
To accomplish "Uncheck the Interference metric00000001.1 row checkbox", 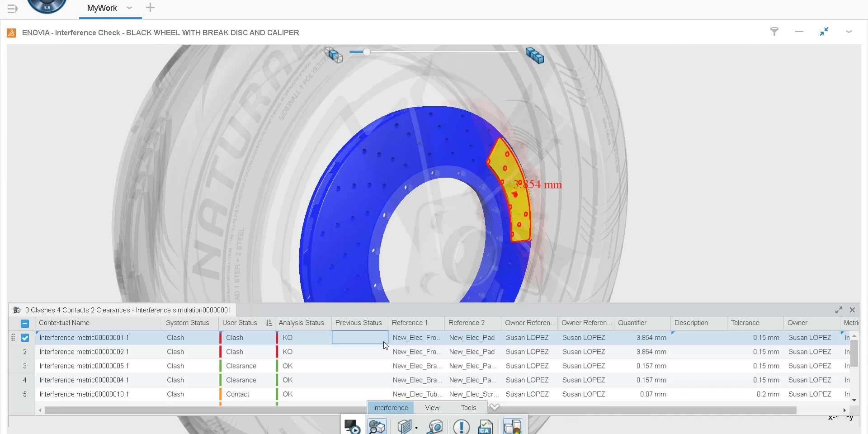I will [25, 338].
